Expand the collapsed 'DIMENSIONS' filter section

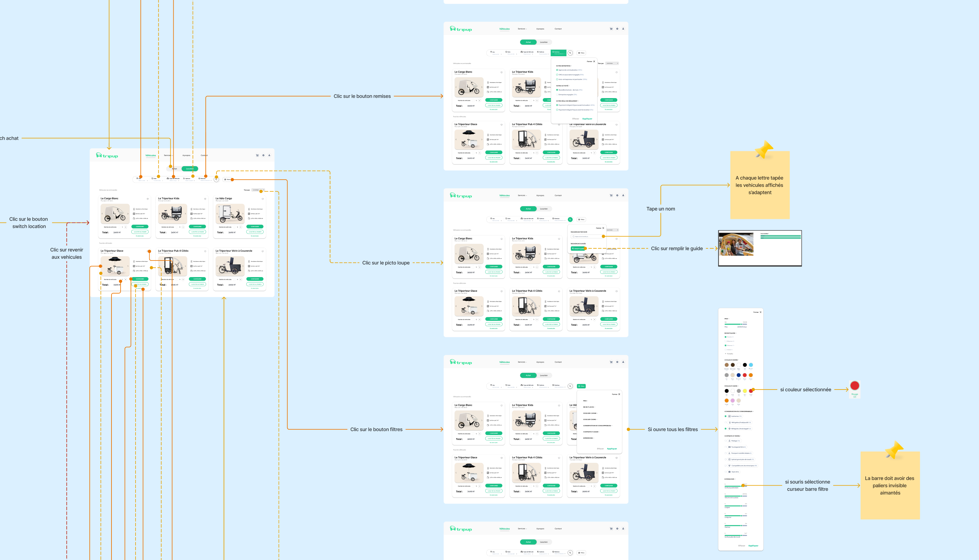[x=588, y=438]
